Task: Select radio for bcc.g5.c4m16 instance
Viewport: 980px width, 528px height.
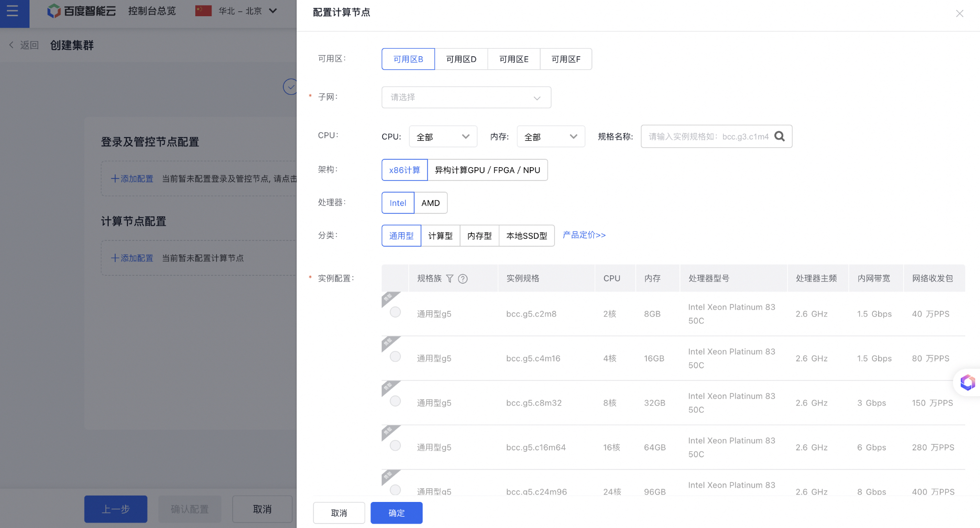Action: [395, 356]
